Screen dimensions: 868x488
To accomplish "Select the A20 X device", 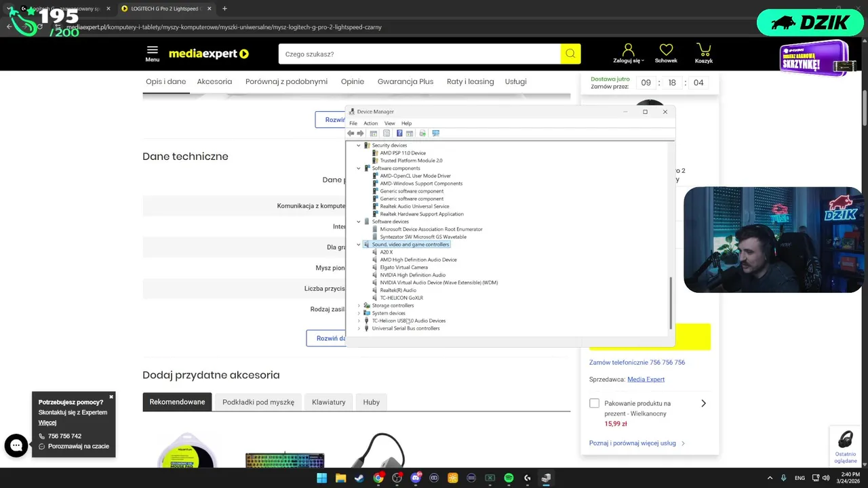I will [x=387, y=252].
